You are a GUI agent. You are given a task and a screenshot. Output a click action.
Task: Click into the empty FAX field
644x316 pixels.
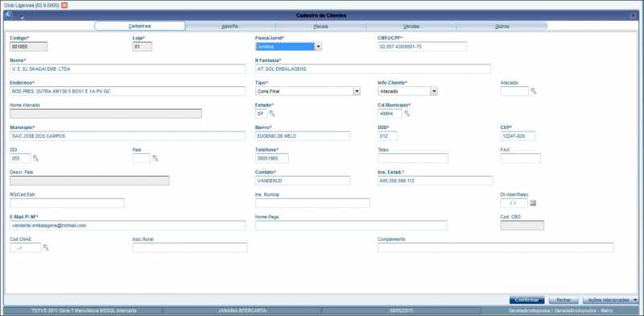[520, 158]
